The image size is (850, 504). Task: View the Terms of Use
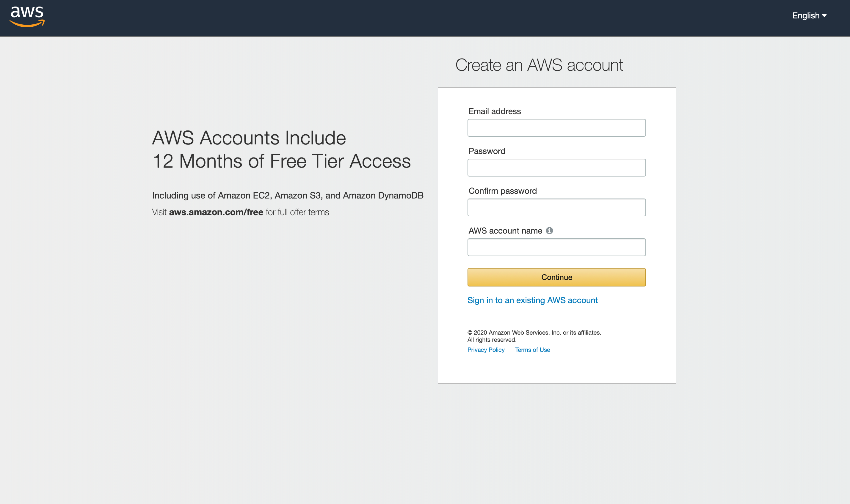click(x=532, y=349)
